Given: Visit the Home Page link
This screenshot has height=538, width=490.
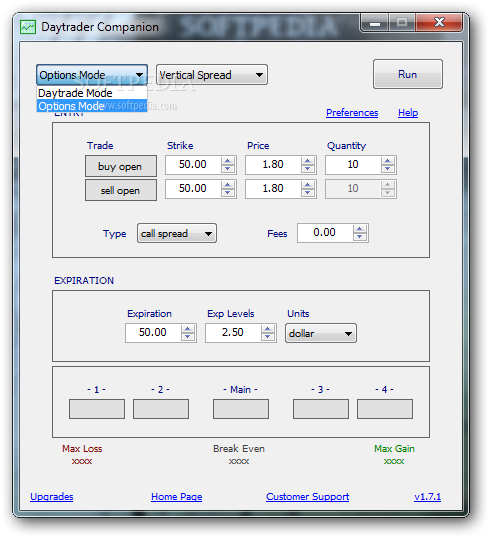Looking at the screenshot, I should (x=177, y=496).
